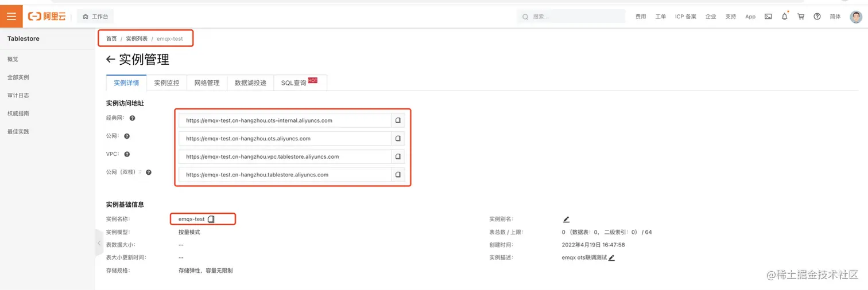Click the help icon next to 经典网
868x290 pixels.
tap(132, 118)
